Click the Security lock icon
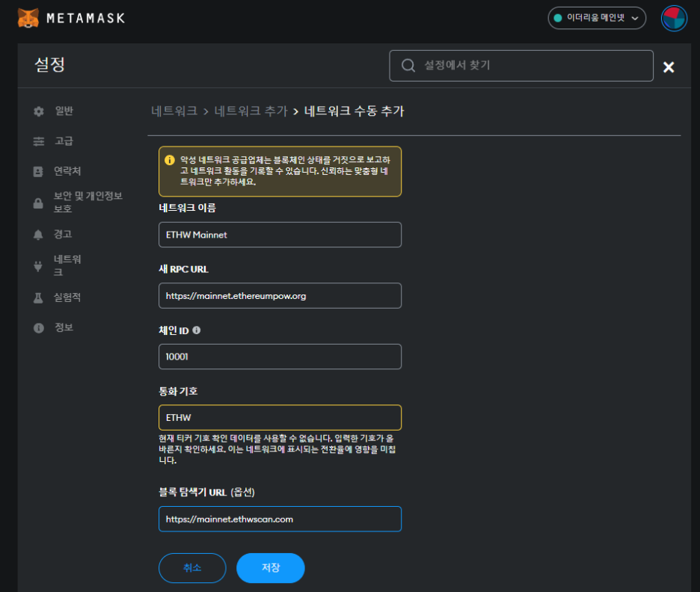 point(38,203)
